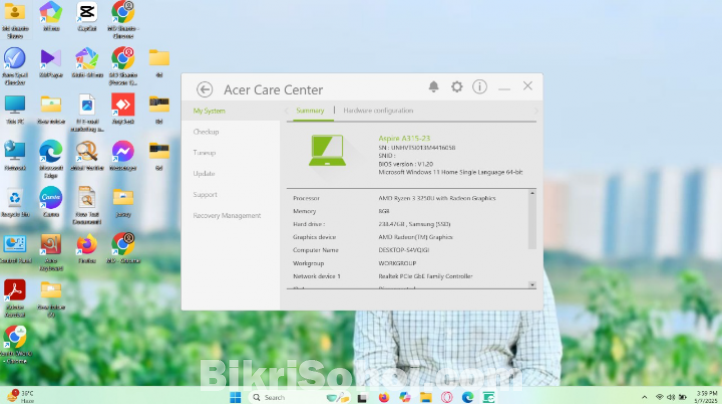Click the right chevron after Hardware configuration
Screen dimensions: 722x404
(536, 111)
